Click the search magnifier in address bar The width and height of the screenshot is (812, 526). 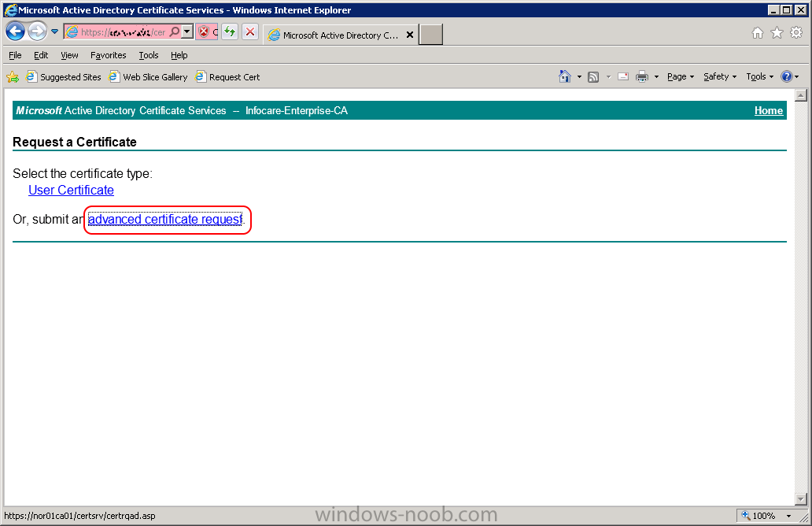click(175, 32)
